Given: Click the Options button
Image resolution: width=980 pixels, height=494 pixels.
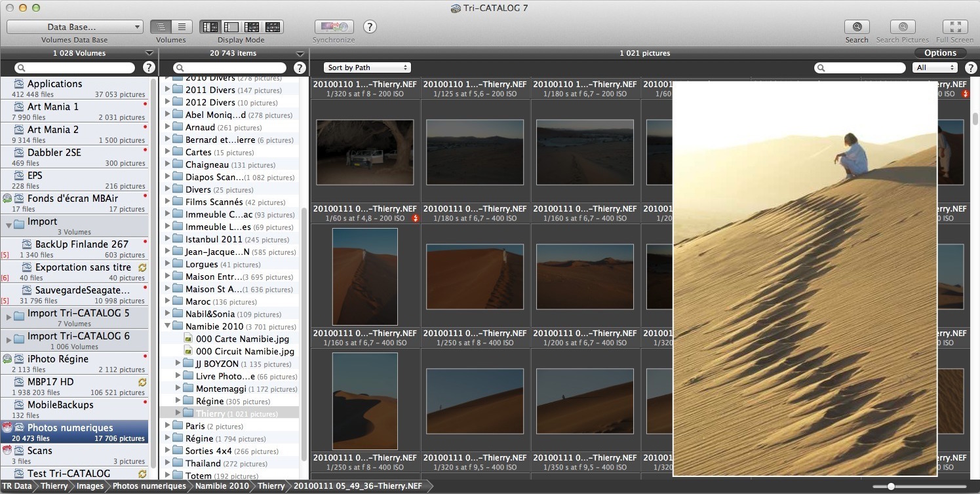Looking at the screenshot, I should [941, 53].
